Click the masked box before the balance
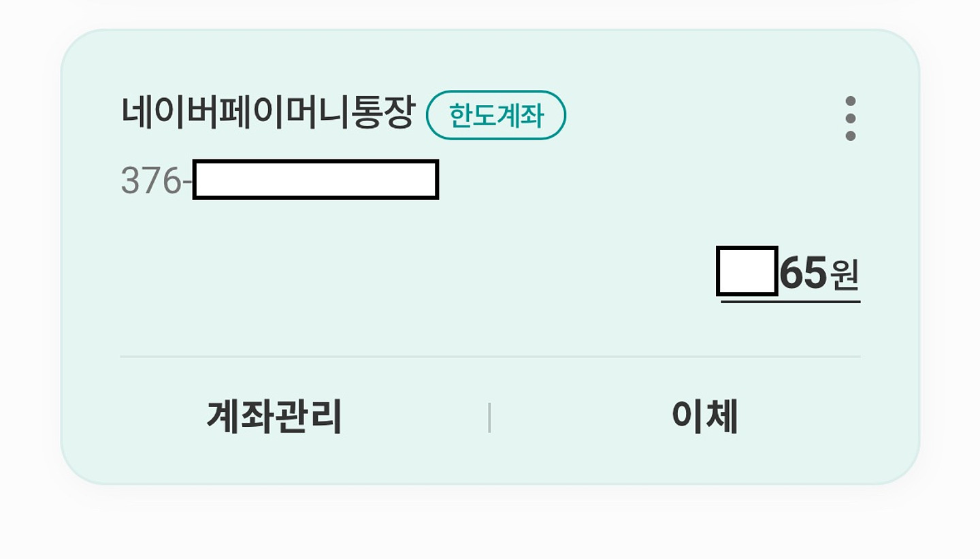 tap(747, 271)
